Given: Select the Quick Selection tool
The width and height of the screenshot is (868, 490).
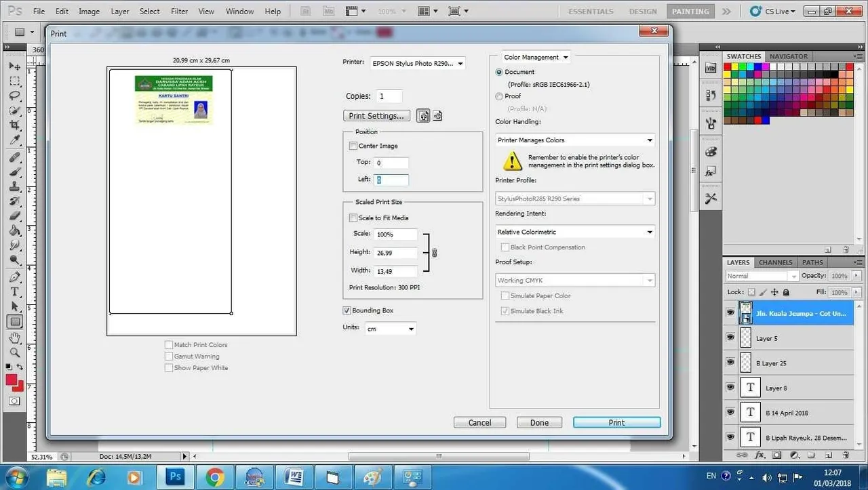Looking at the screenshot, I should pos(14,111).
